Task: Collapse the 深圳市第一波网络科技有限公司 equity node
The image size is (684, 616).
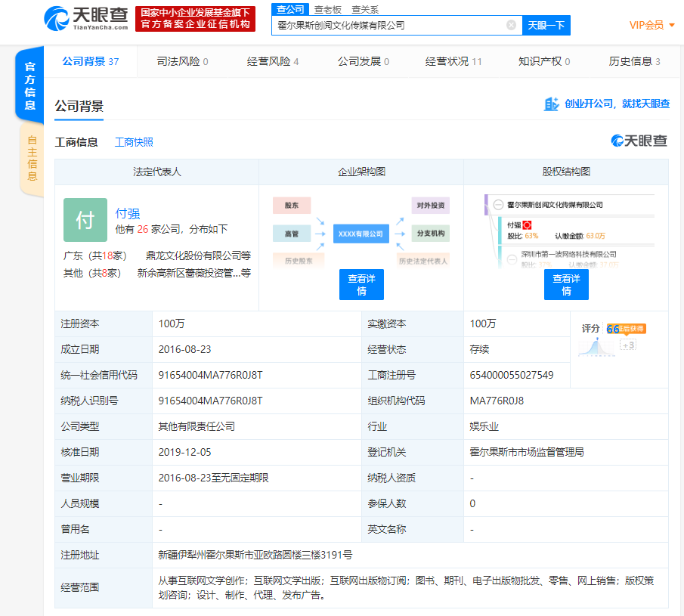Action: (512, 259)
